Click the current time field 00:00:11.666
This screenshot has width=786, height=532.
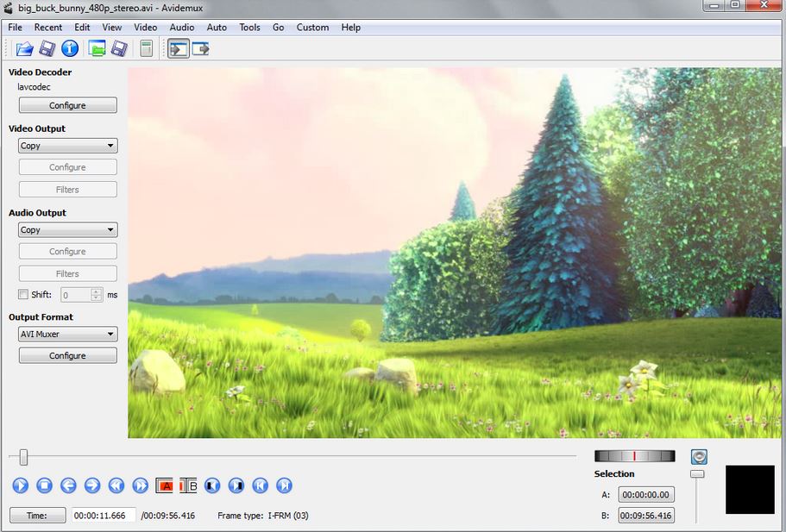point(104,515)
